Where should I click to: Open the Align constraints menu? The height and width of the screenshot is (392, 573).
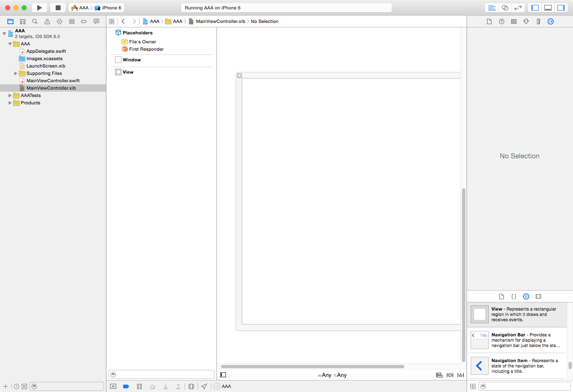tap(439, 375)
